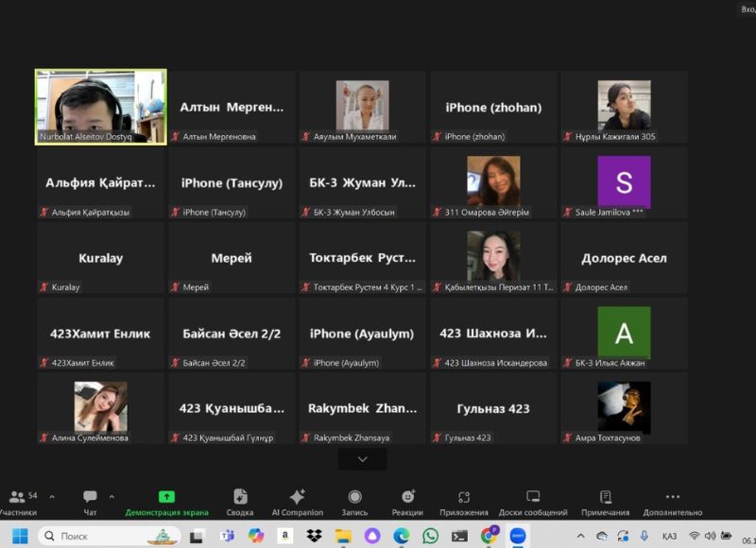Open the Сводка meeting summary
This screenshot has width=756, height=548.
pyautogui.click(x=240, y=501)
